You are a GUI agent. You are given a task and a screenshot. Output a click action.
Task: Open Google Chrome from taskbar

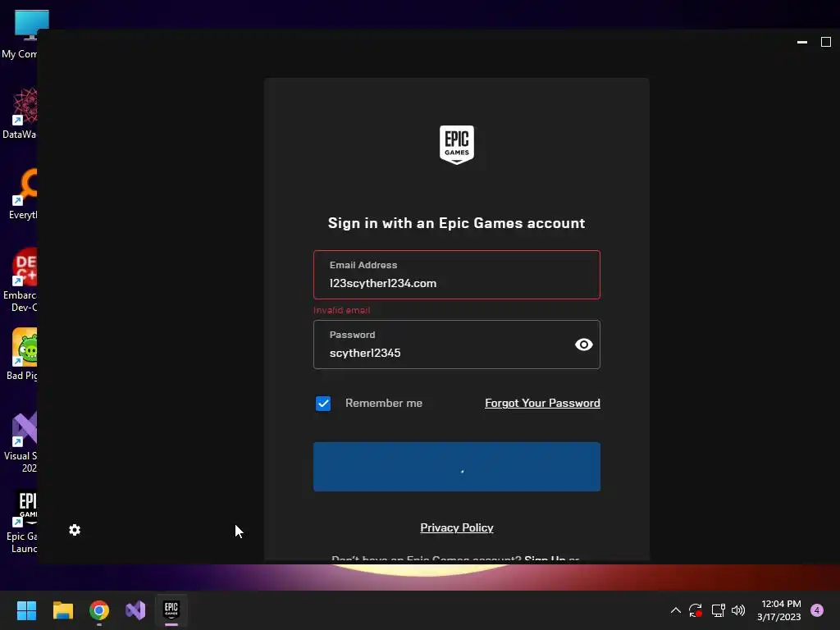pos(99,610)
